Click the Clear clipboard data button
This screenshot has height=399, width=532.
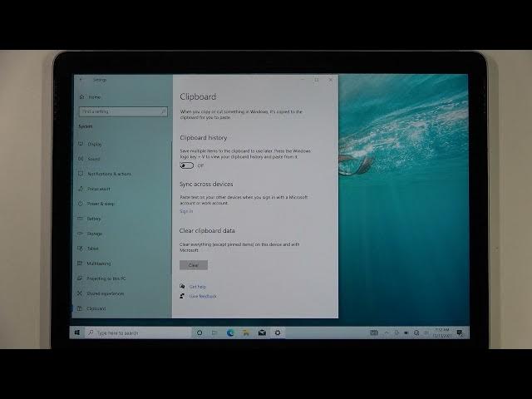click(193, 265)
